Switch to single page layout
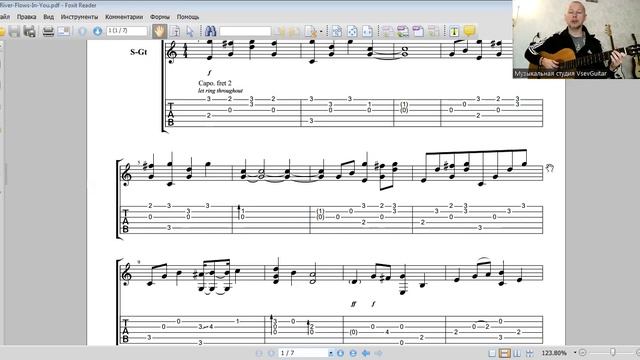The width and height of the screenshot is (640, 360). coord(492,353)
